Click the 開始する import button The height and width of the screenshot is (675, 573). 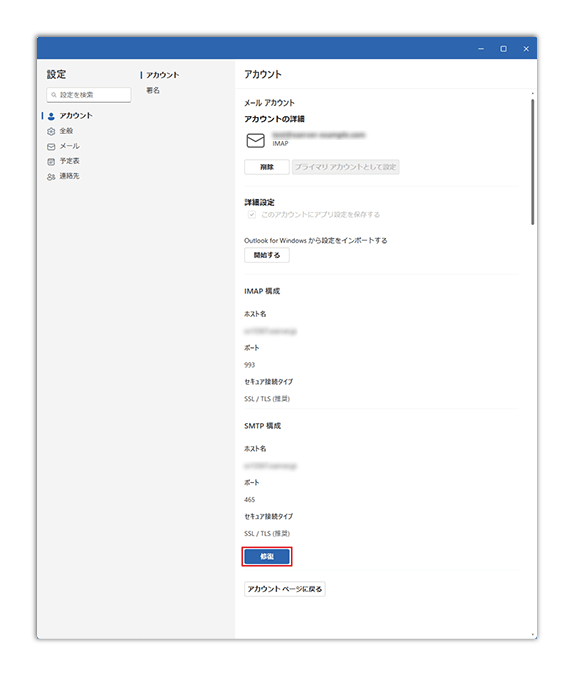click(267, 255)
